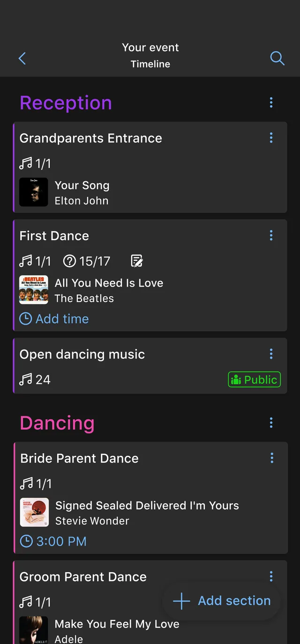300x644 pixels.
Task: Tap the music note count in First Dance
Action: (35, 261)
